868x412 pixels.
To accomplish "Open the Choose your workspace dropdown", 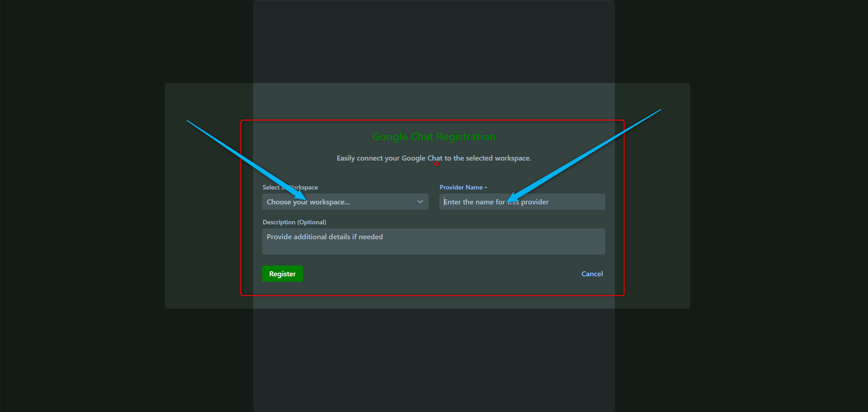I will [345, 202].
